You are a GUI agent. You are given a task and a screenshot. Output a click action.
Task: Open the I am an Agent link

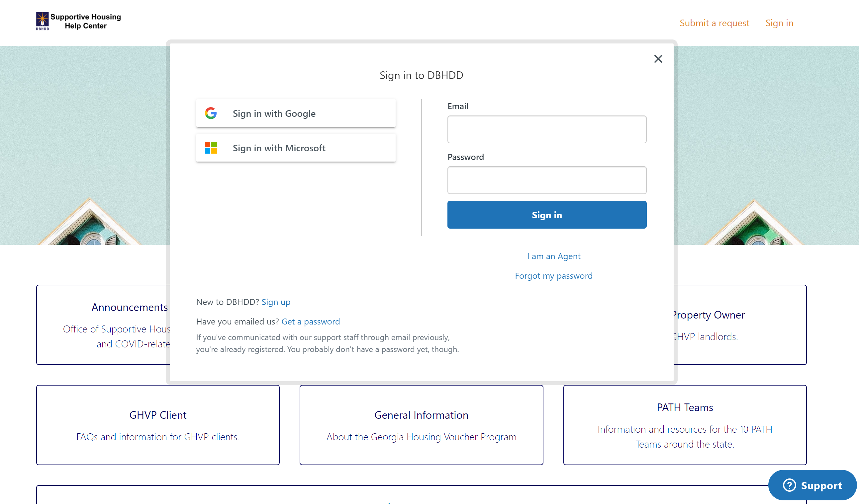click(x=553, y=256)
